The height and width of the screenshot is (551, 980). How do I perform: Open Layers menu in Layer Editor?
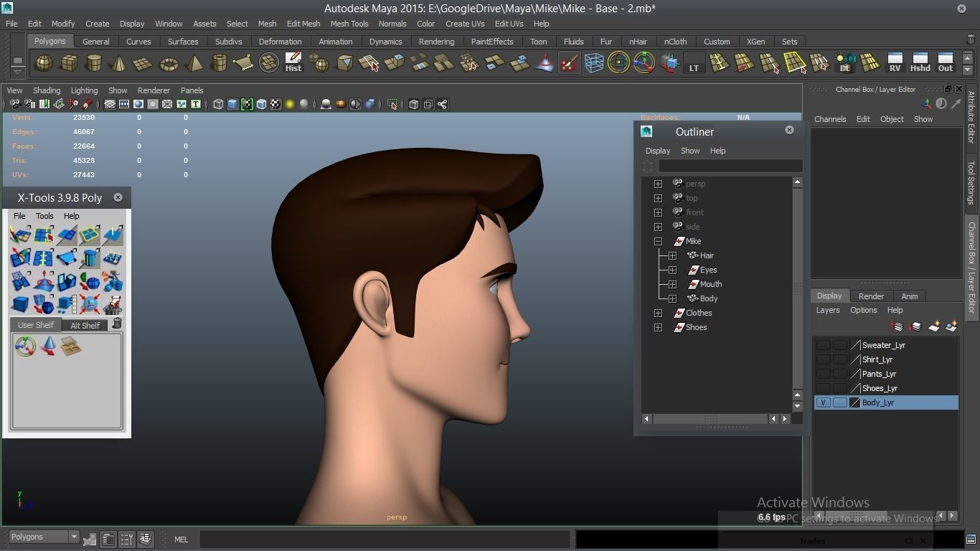828,310
